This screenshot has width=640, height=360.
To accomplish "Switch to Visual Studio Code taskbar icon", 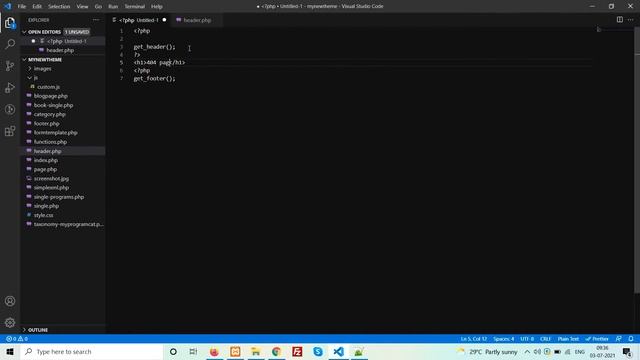I will click(338, 351).
